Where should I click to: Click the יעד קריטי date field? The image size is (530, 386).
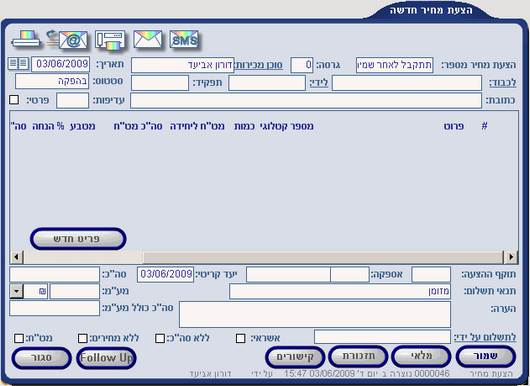166,274
